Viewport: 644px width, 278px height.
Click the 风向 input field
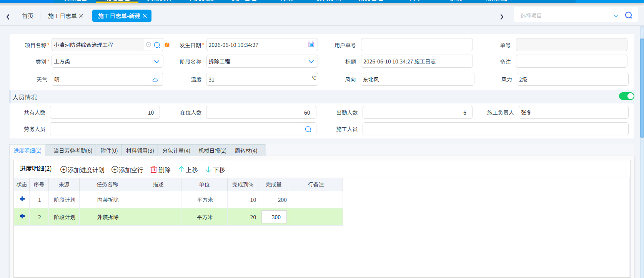point(417,79)
